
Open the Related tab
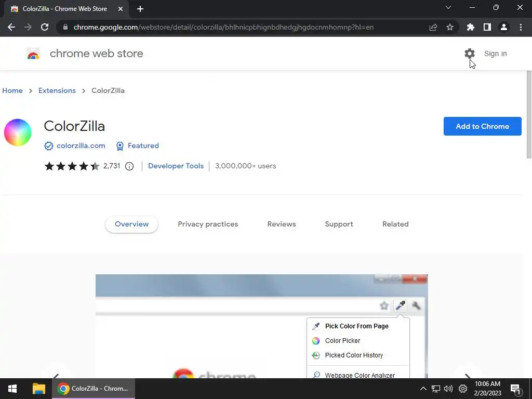[395, 224]
